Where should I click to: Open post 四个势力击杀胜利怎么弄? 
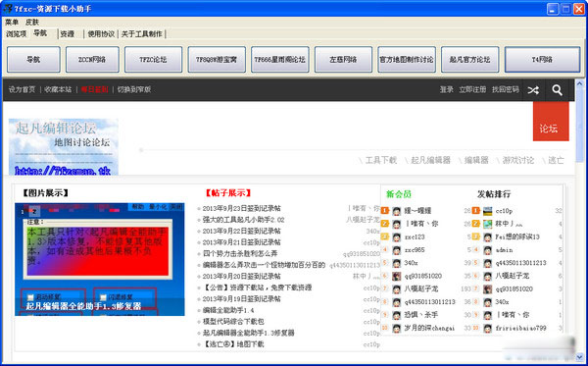(240, 254)
